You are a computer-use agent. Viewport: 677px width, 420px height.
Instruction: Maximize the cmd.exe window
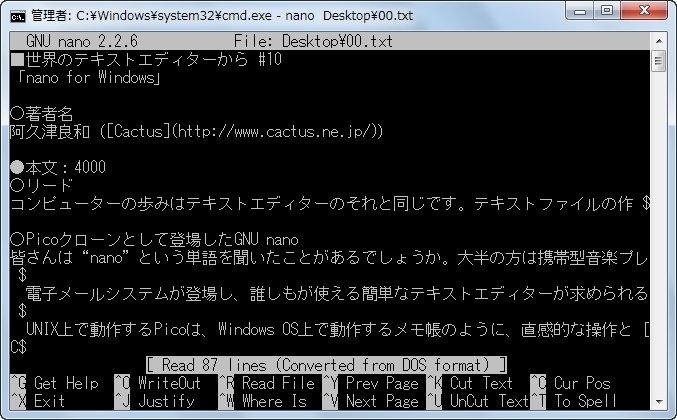pyautogui.click(x=607, y=11)
